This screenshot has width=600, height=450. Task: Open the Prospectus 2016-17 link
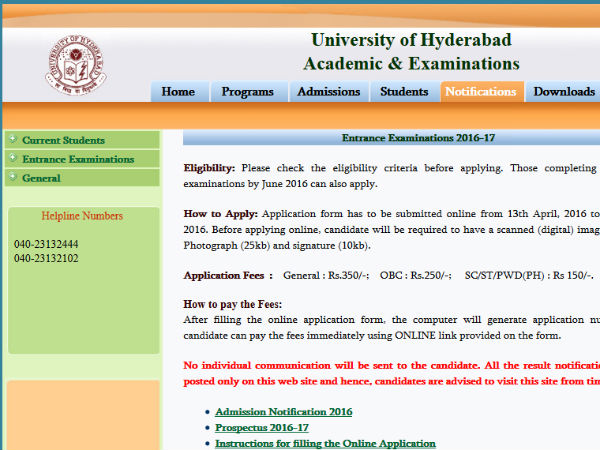262,427
